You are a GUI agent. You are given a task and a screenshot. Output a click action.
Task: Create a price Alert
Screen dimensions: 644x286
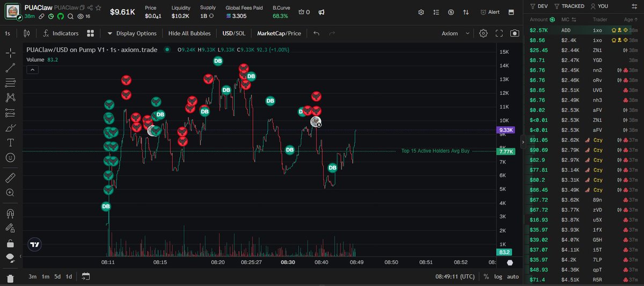(x=490, y=12)
